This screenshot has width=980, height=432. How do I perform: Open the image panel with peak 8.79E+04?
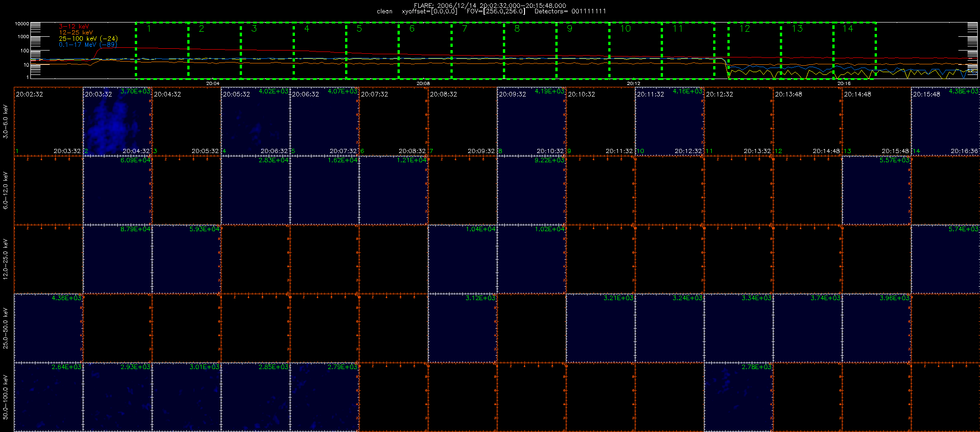[117, 259]
